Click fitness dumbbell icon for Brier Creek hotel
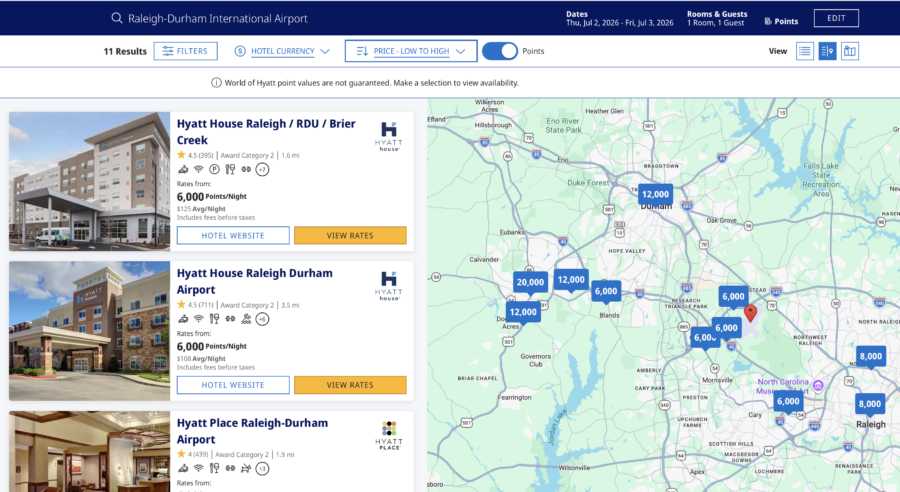 [246, 169]
